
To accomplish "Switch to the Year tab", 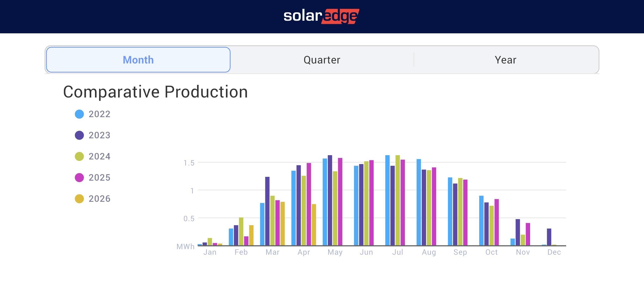I will pyautogui.click(x=505, y=60).
